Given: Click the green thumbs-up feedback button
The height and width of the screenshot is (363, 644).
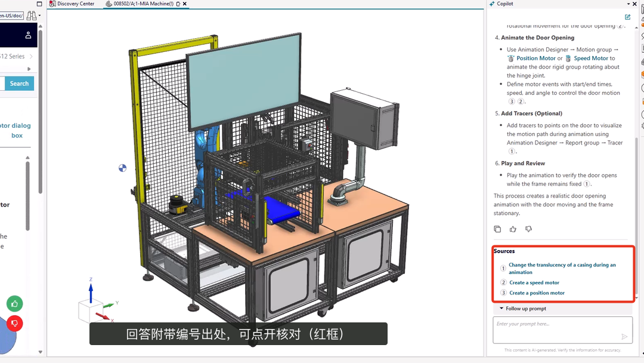Looking at the screenshot, I should [x=15, y=304].
